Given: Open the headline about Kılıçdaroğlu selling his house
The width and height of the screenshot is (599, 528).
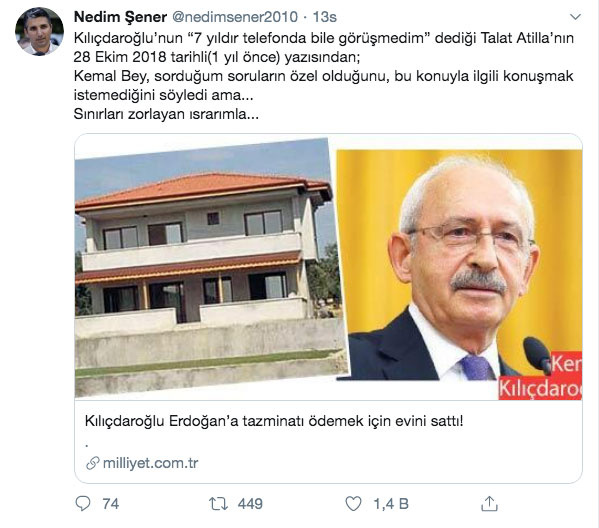Looking at the screenshot, I should pos(274,421).
